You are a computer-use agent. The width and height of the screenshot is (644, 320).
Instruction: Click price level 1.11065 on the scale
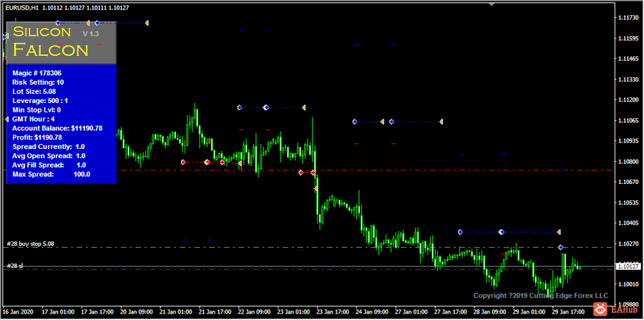click(628, 120)
